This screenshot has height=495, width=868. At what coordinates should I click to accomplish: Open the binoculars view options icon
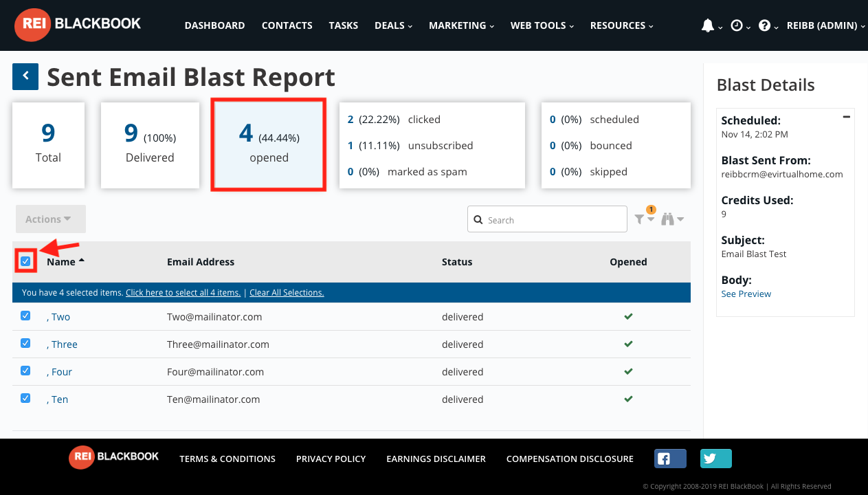pyautogui.click(x=667, y=219)
